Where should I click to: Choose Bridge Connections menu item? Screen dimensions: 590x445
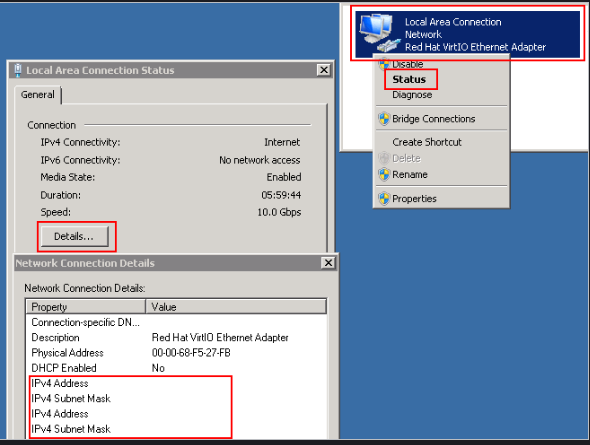pos(433,119)
